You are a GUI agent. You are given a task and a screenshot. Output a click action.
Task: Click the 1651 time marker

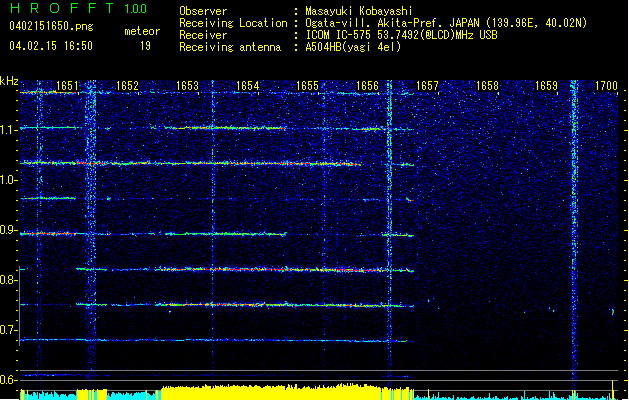67,86
